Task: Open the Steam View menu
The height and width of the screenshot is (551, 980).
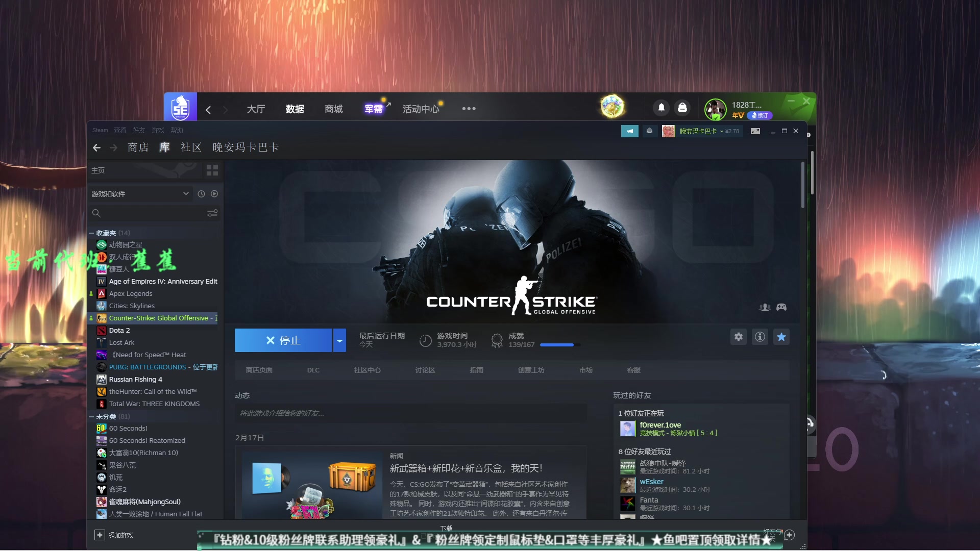Action: (x=120, y=131)
